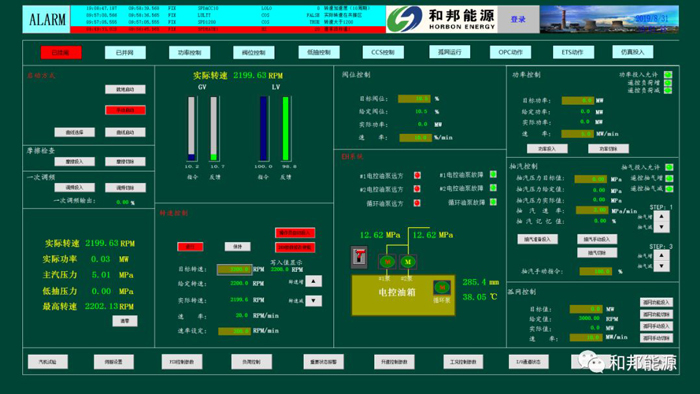Screen dimensions: 700x394
Task: Click the #1 pump motor M icon
Action: click(x=387, y=261)
